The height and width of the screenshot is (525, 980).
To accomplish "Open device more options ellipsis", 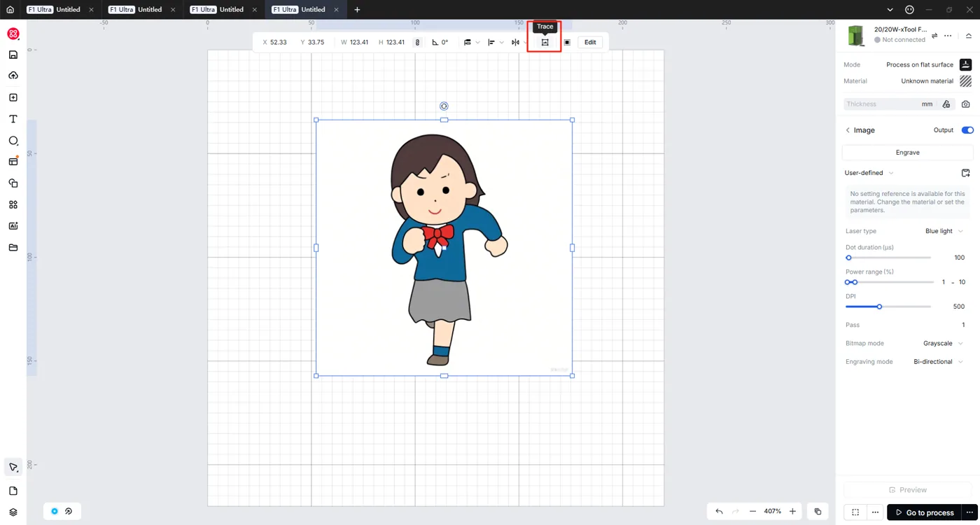I will coord(948,36).
